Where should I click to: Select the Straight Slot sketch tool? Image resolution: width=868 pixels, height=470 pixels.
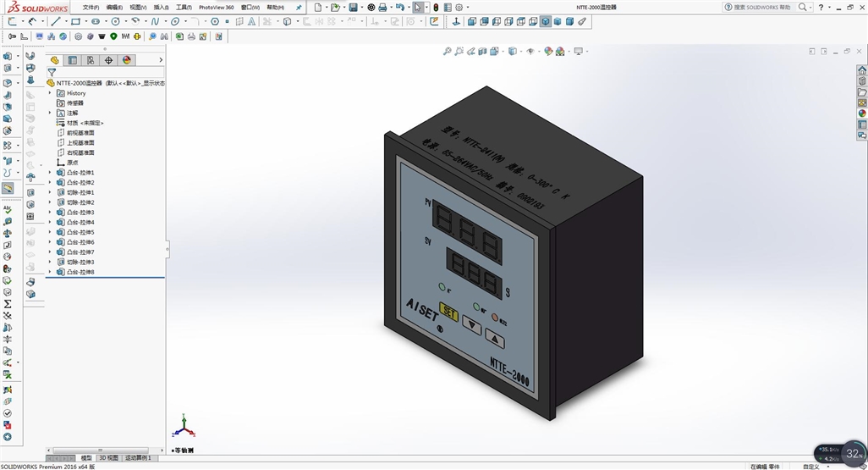click(96, 22)
